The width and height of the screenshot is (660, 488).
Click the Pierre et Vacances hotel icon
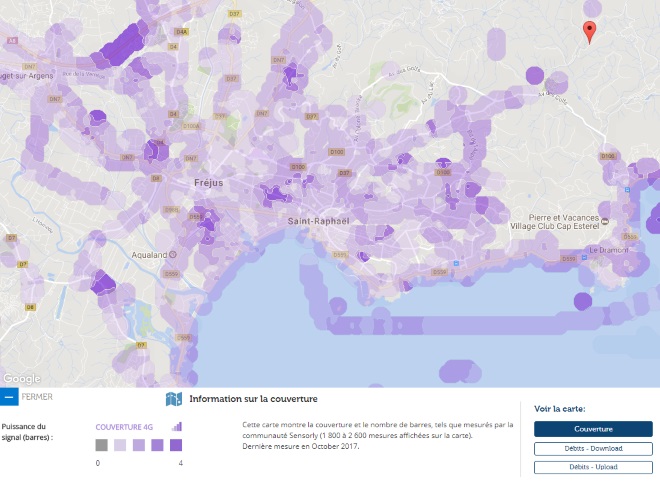coord(605,220)
